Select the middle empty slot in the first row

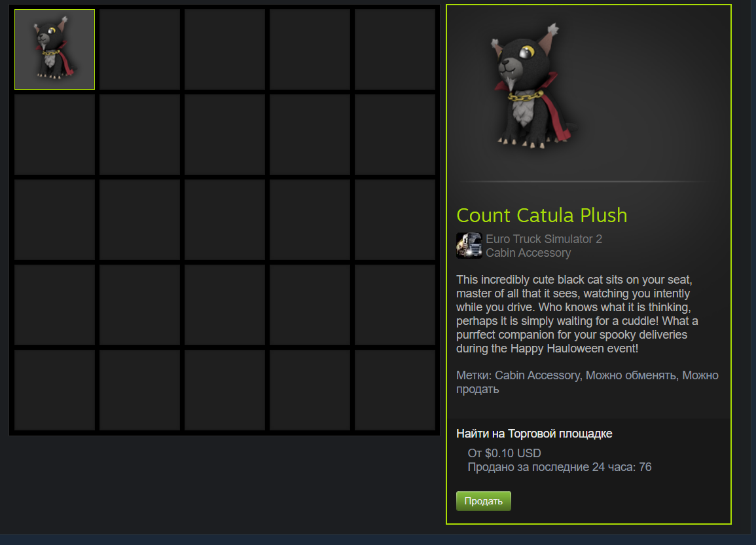[225, 49]
